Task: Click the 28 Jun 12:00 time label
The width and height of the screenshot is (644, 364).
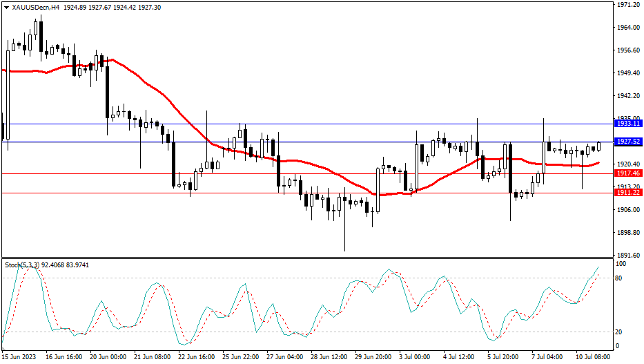Action: 329,357
